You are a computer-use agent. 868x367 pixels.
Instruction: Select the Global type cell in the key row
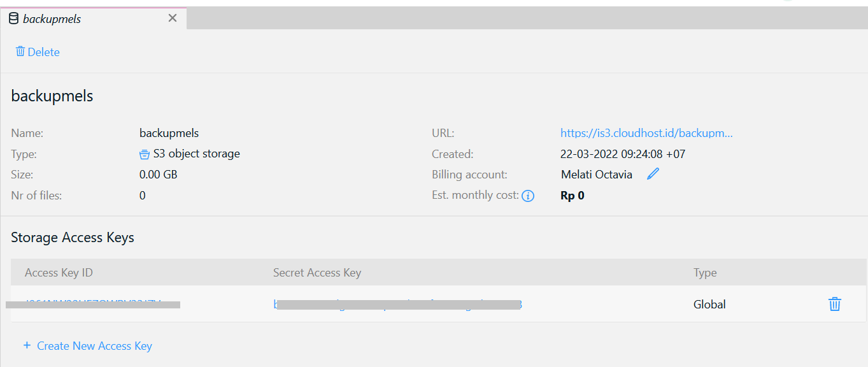(709, 305)
